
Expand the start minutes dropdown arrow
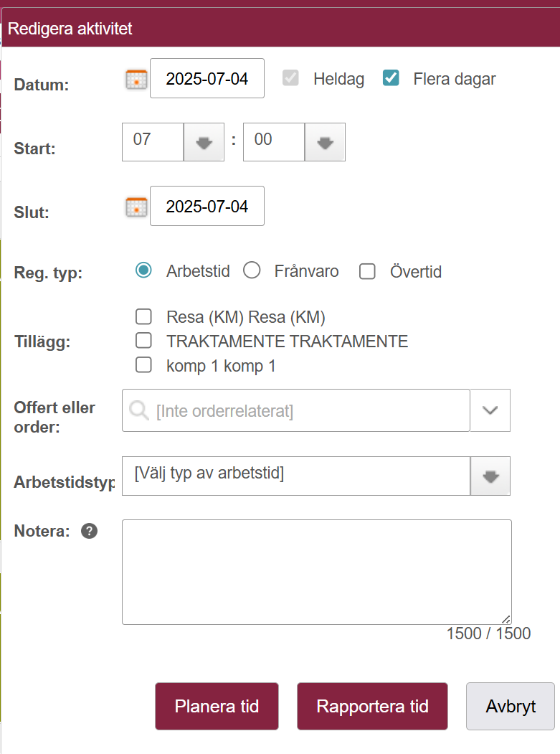325,142
